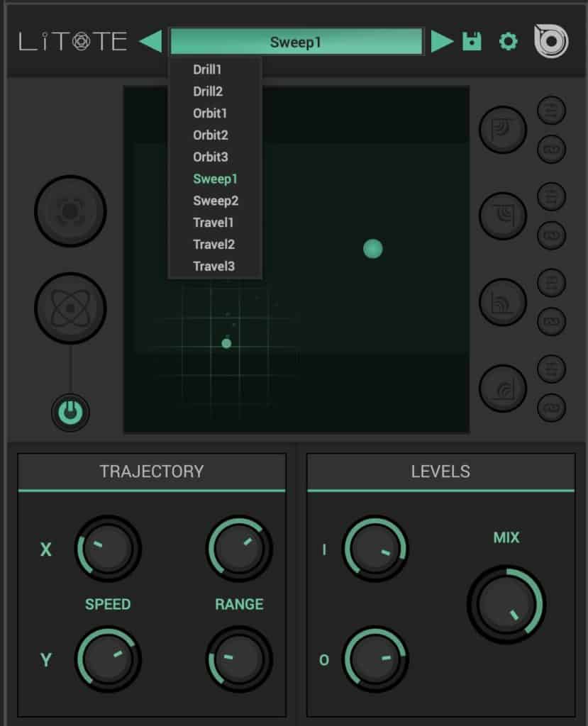Click the SPEED label

(x=108, y=604)
